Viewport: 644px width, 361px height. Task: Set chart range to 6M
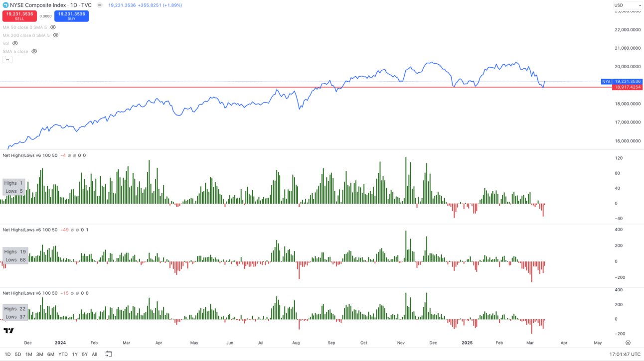tap(51, 355)
